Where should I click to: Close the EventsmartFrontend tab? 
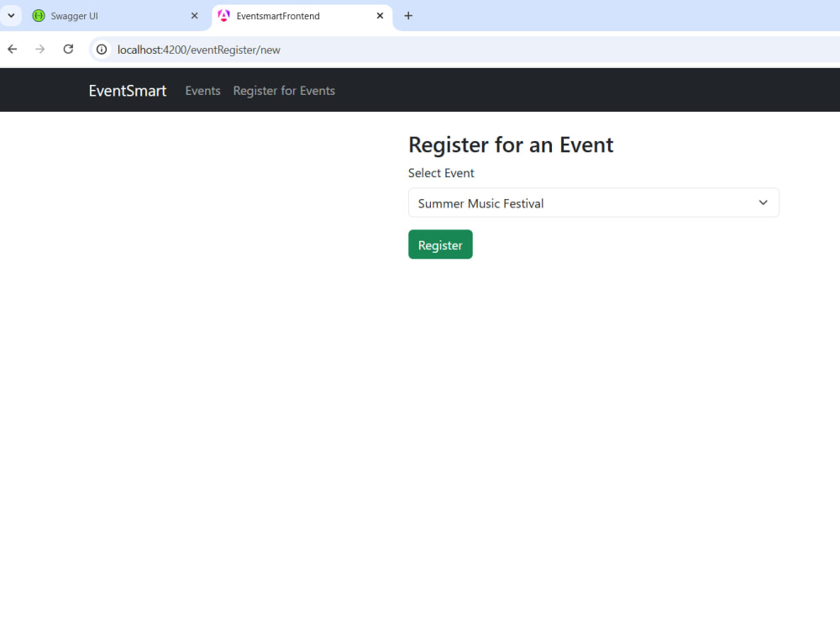(380, 16)
